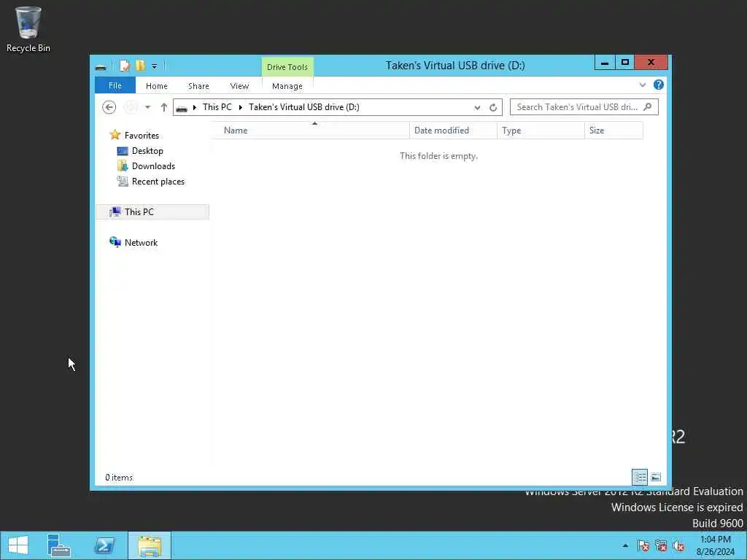Open the address bar history dropdown
The width and height of the screenshot is (747, 560).
pos(477,108)
